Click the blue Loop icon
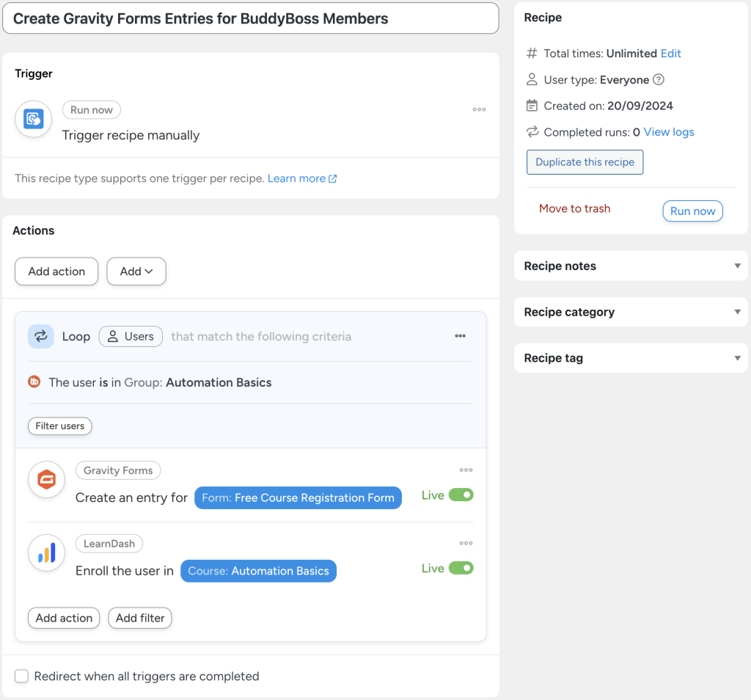Viewport: 751px width, 700px height. tap(40, 336)
